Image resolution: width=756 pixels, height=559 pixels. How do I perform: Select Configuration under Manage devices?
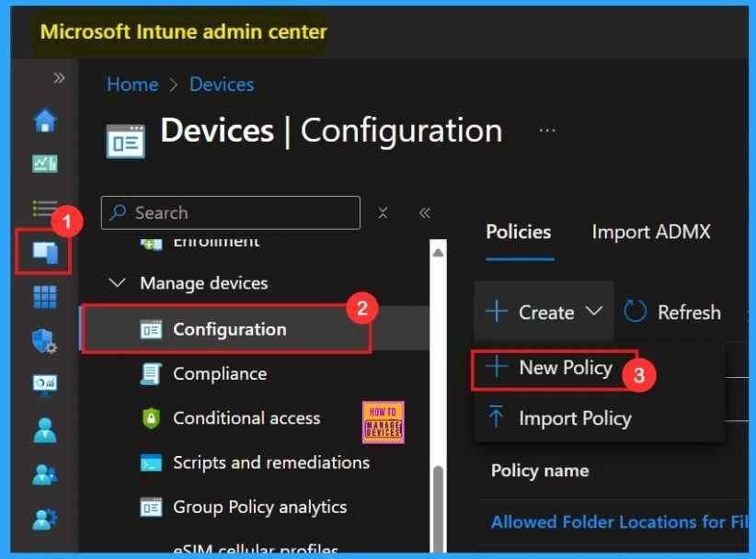point(255,329)
